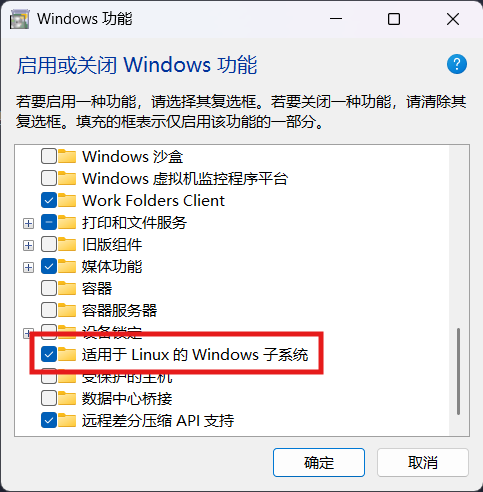This screenshot has height=492, width=483.
Task: Uncheck 适用于 Linux 的 Windows 子系统 checkbox
Action: click(49, 354)
